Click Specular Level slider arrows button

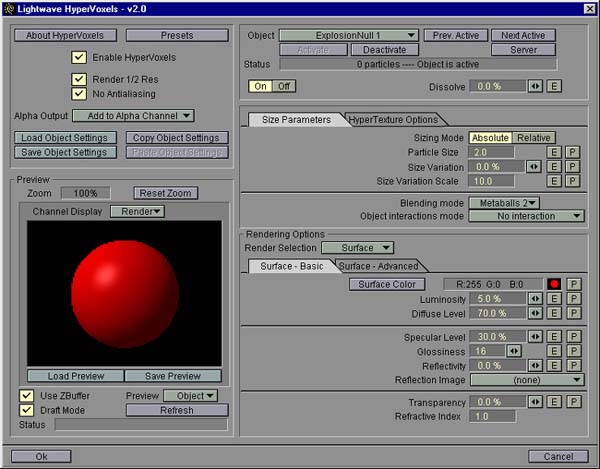click(x=535, y=337)
